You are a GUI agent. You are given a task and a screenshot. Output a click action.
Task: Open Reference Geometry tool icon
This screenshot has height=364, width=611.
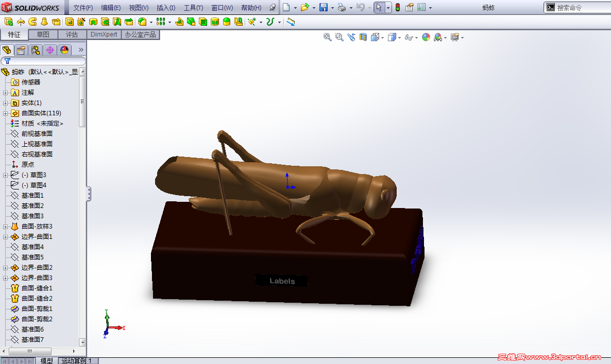252,22
